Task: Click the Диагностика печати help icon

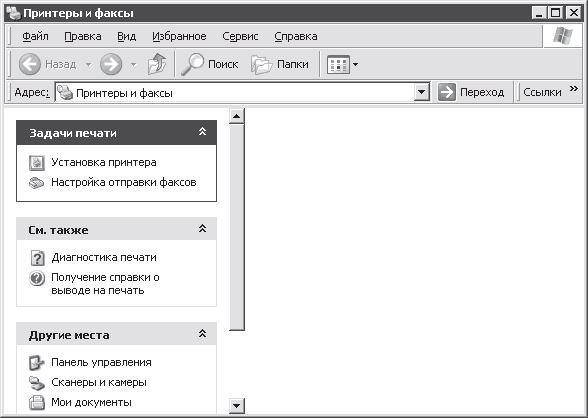Action: point(37,258)
